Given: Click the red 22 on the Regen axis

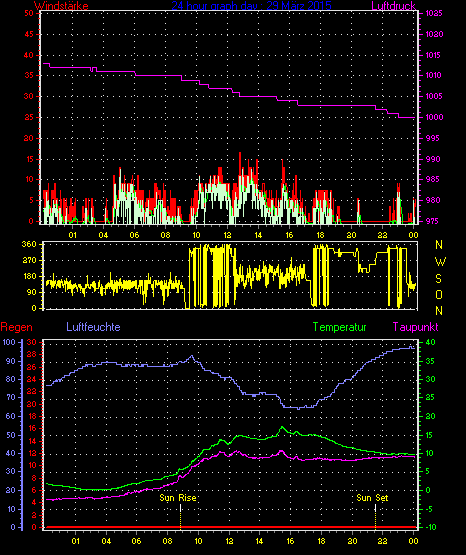Looking at the screenshot, I should coord(32,391).
